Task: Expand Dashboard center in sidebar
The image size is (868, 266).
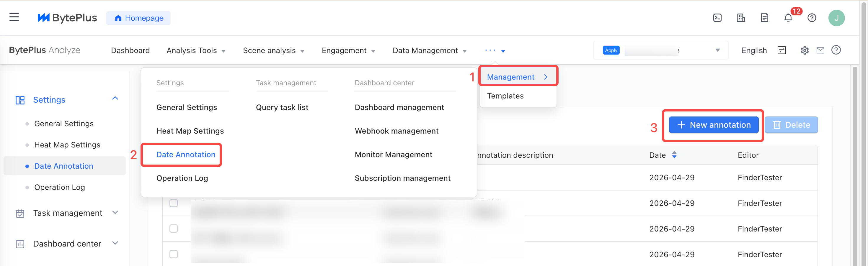Action: coord(115,243)
